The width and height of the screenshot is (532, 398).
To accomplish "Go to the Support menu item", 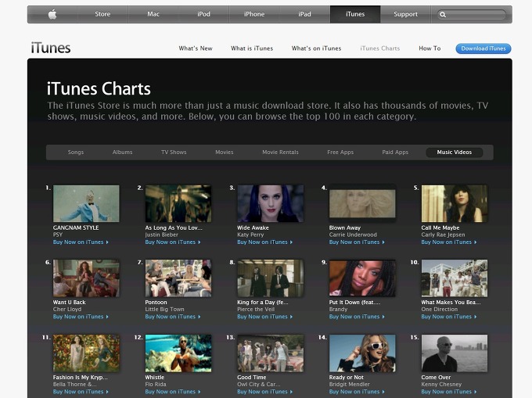I will (405, 14).
